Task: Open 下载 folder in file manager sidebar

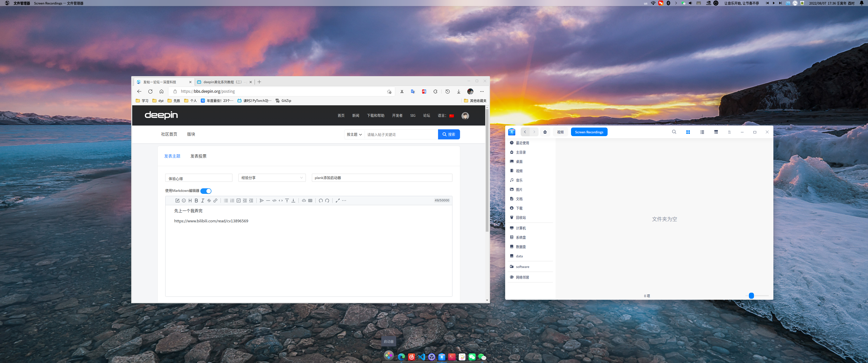Action: (x=519, y=208)
